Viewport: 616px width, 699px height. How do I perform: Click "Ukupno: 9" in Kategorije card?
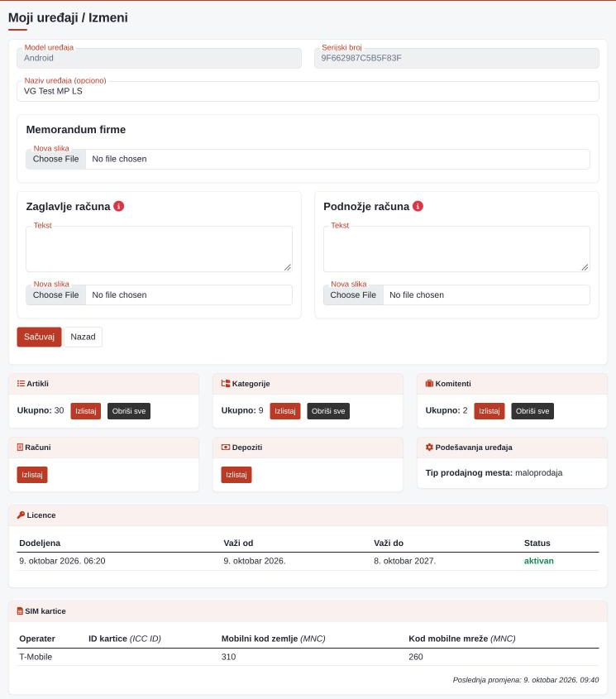[x=242, y=410]
